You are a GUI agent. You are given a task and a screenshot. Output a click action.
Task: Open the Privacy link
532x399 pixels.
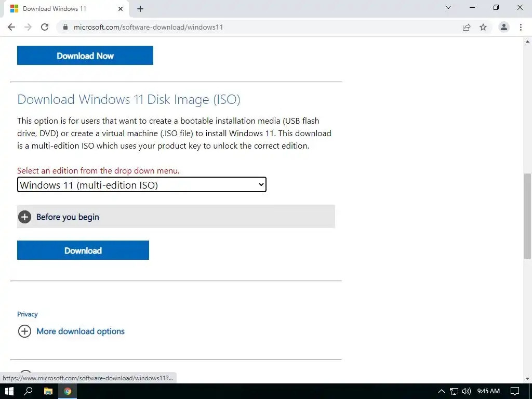pyautogui.click(x=27, y=314)
